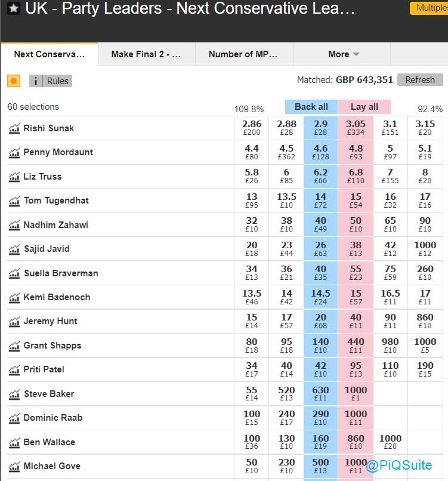Screen dimensions: 448x481
Task: Click the blue Back all header
Action: pyautogui.click(x=311, y=107)
